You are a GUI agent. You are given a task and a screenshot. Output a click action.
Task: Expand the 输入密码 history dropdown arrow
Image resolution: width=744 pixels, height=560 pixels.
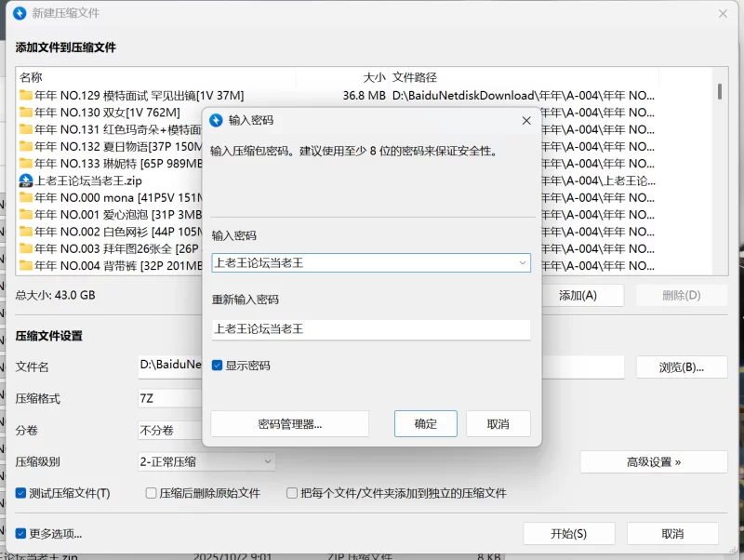[522, 263]
